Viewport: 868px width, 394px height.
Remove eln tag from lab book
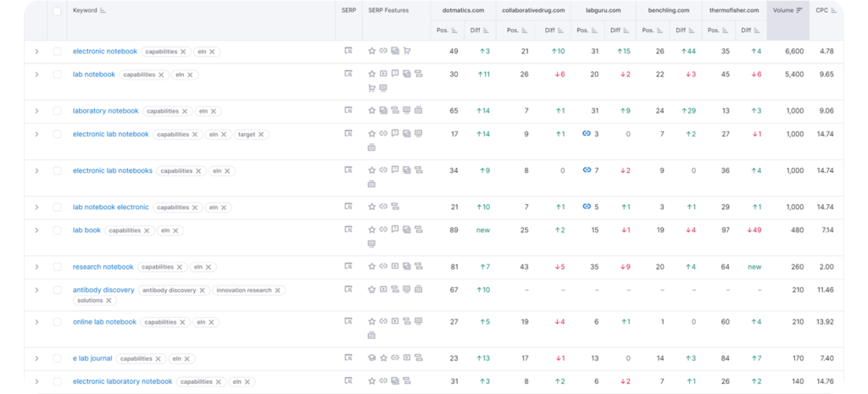pyautogui.click(x=175, y=230)
